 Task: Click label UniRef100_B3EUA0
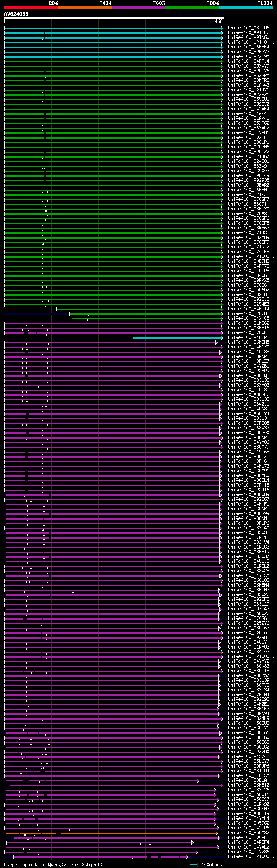pyautogui.click(x=248, y=780)
